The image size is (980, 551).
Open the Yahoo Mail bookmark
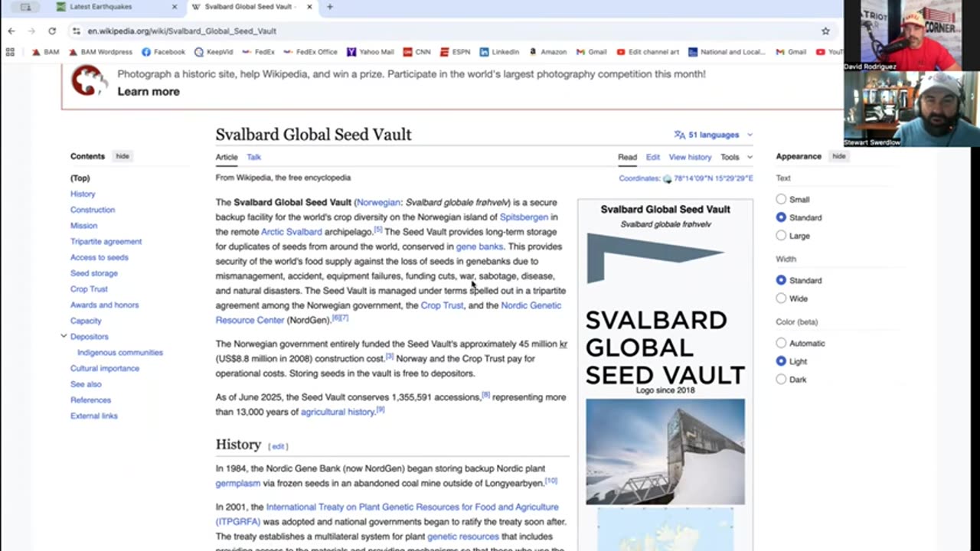[370, 52]
